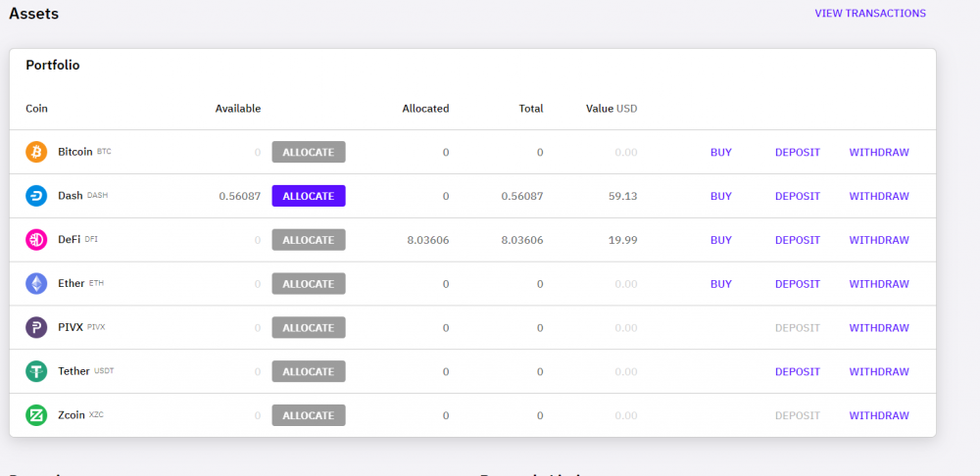This screenshot has height=476, width=980.
Task: Click the Value USD column header
Action: pyautogui.click(x=611, y=109)
